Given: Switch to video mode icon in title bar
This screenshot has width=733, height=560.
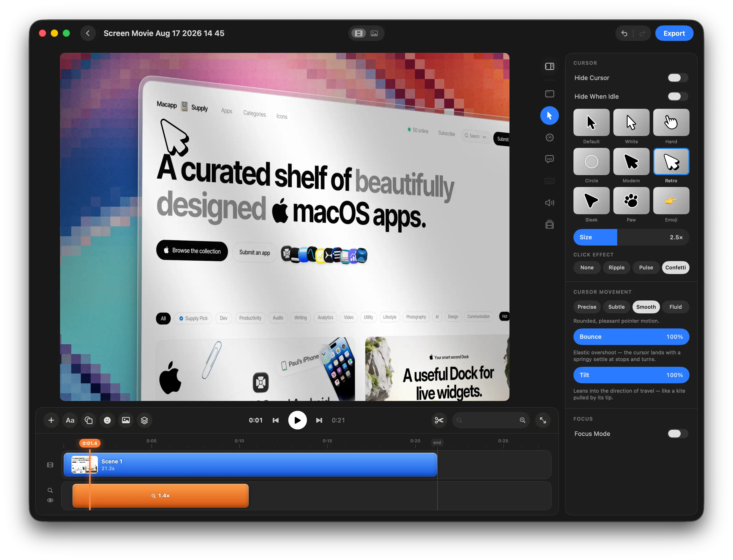Looking at the screenshot, I should [x=358, y=33].
